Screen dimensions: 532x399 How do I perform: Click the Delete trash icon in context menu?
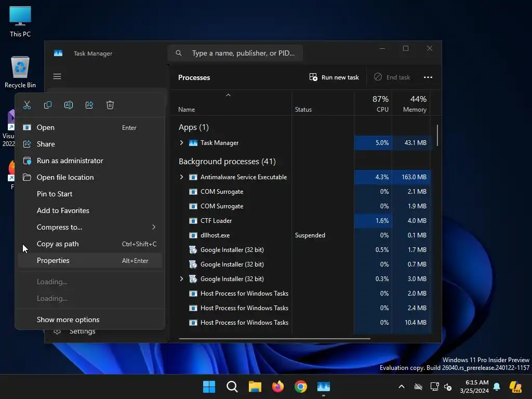(110, 105)
